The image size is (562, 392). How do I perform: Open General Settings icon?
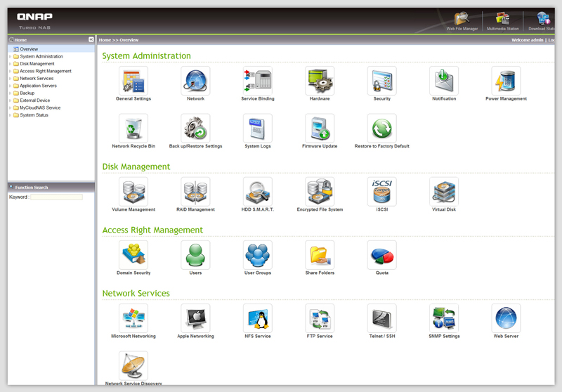tap(133, 81)
